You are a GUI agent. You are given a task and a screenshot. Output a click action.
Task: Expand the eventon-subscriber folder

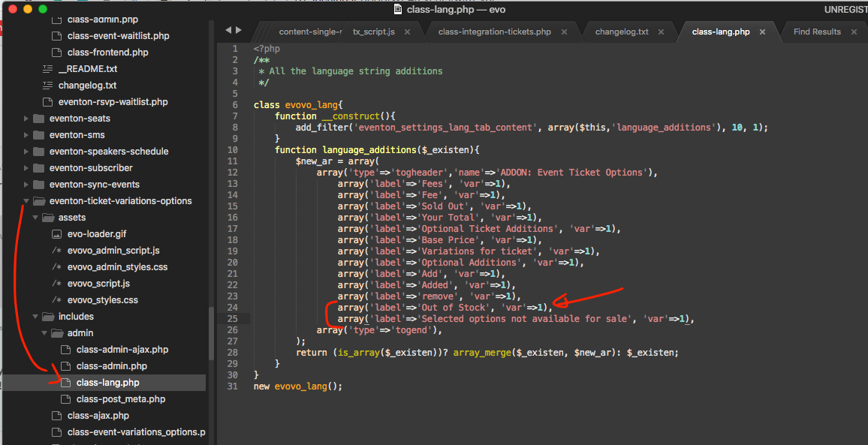pyautogui.click(x=27, y=168)
